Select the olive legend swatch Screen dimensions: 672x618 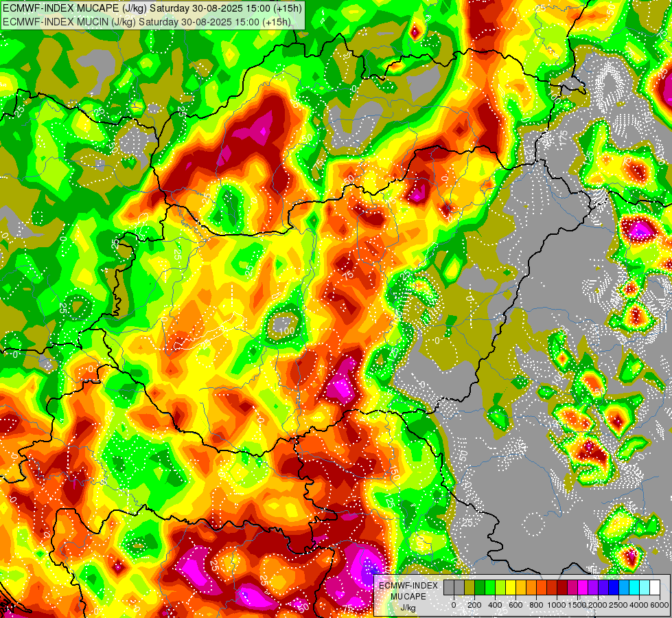(470, 587)
